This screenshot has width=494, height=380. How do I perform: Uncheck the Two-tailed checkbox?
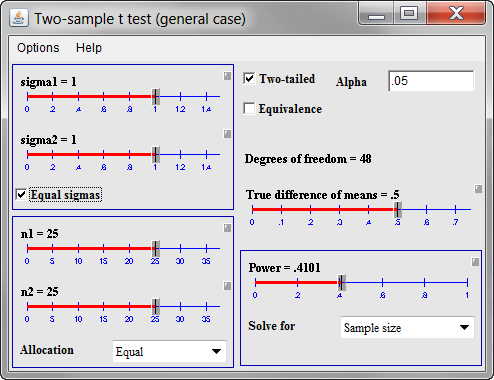click(x=249, y=79)
